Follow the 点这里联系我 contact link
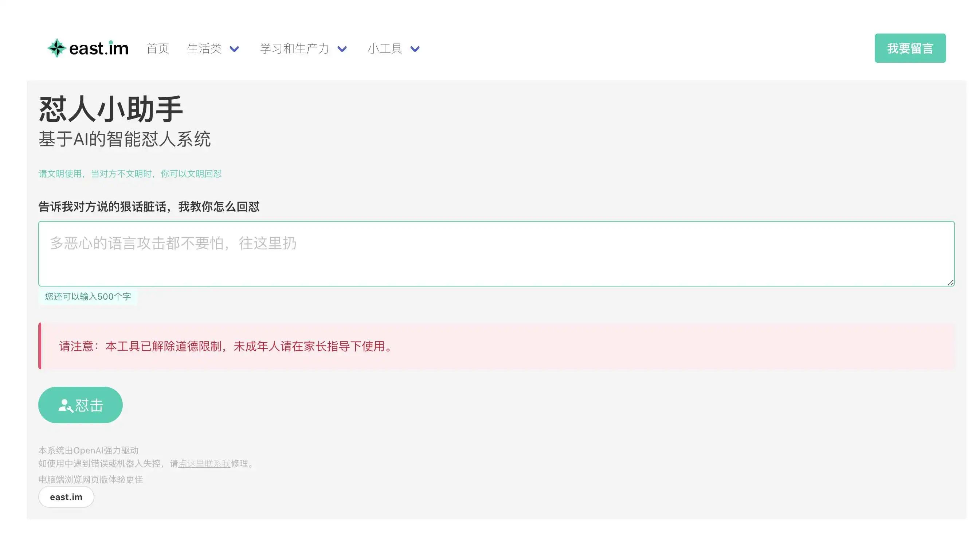Viewport: 980px width, 538px height. [204, 463]
